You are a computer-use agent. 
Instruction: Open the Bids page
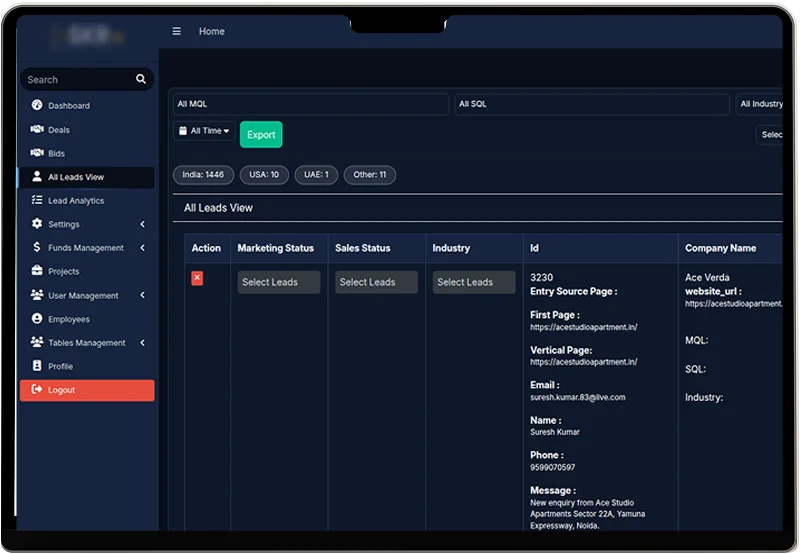(x=87, y=153)
